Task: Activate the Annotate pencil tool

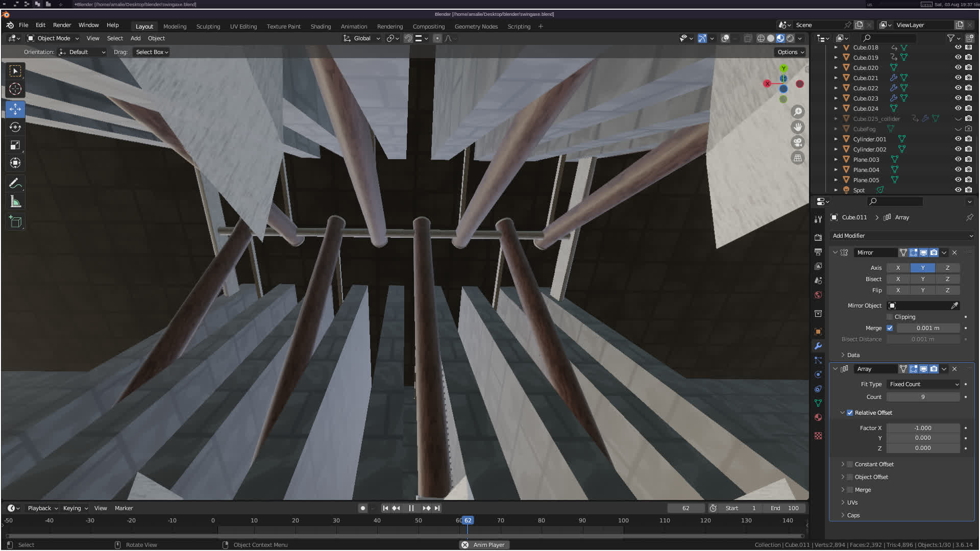Action: pyautogui.click(x=15, y=183)
